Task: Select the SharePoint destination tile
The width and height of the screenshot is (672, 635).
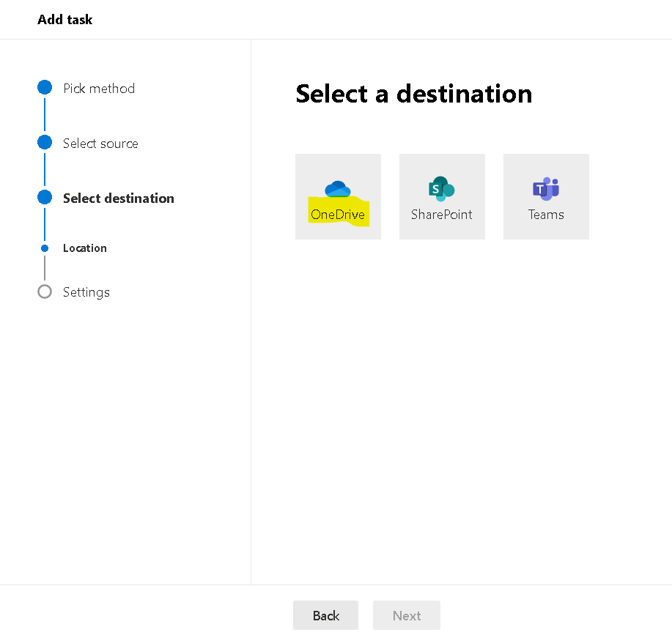Action: coord(442,196)
